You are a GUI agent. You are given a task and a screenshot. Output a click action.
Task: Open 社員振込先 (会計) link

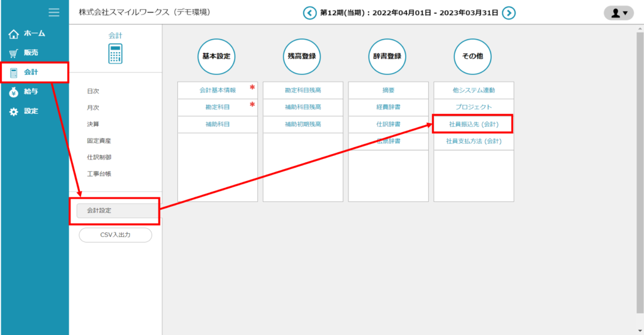(474, 124)
